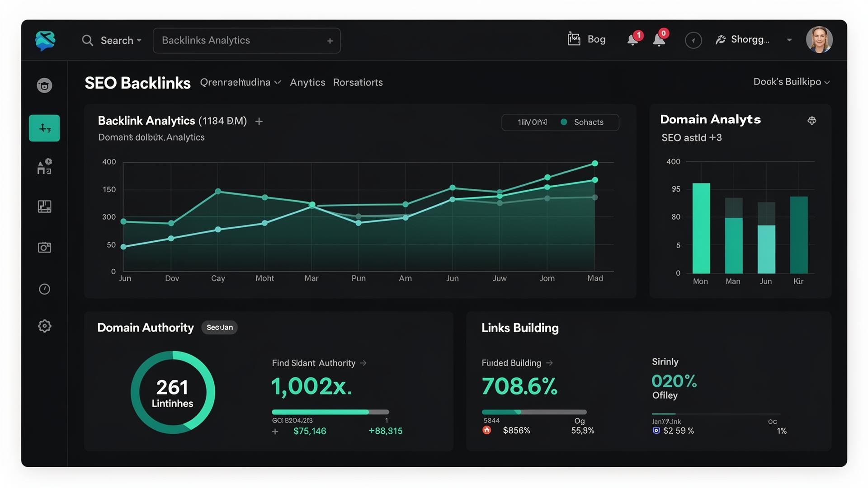Image resolution: width=868 pixels, height=488 pixels.
Task: Click the blue icon beside $2 59 %
Action: click(656, 431)
